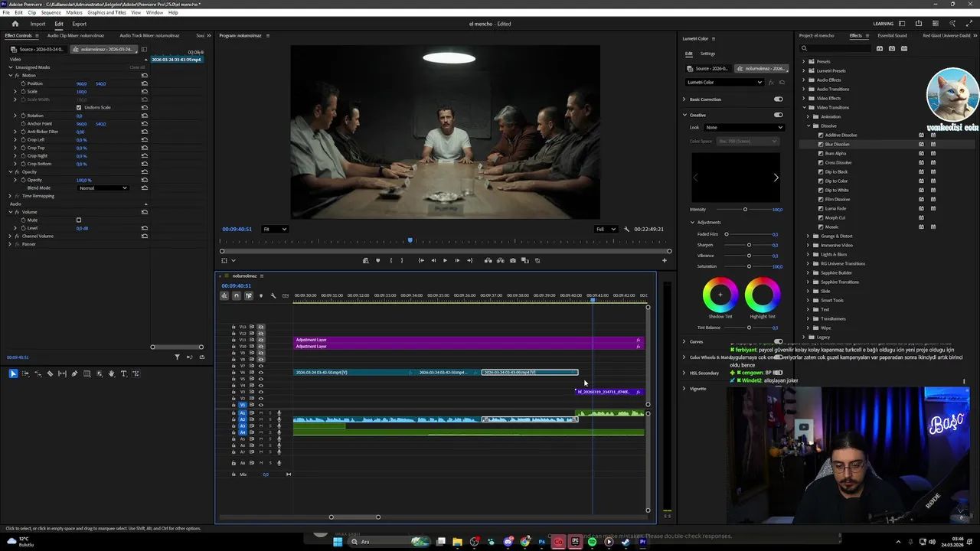Export frame with camera icon

point(512,260)
